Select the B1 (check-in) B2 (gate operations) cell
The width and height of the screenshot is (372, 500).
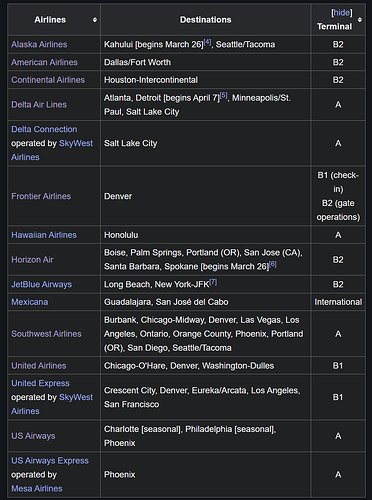[x=338, y=196]
